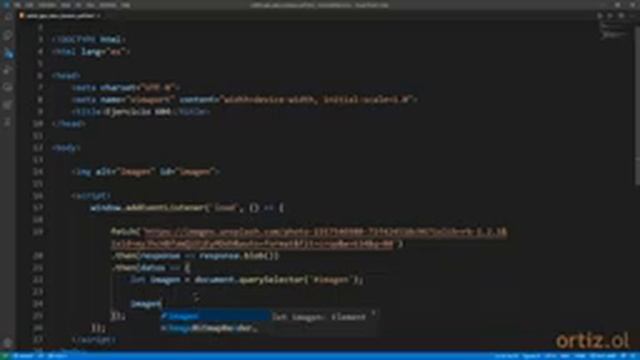Open the Selection menu
This screenshot has width=640, height=360.
(47, 5)
